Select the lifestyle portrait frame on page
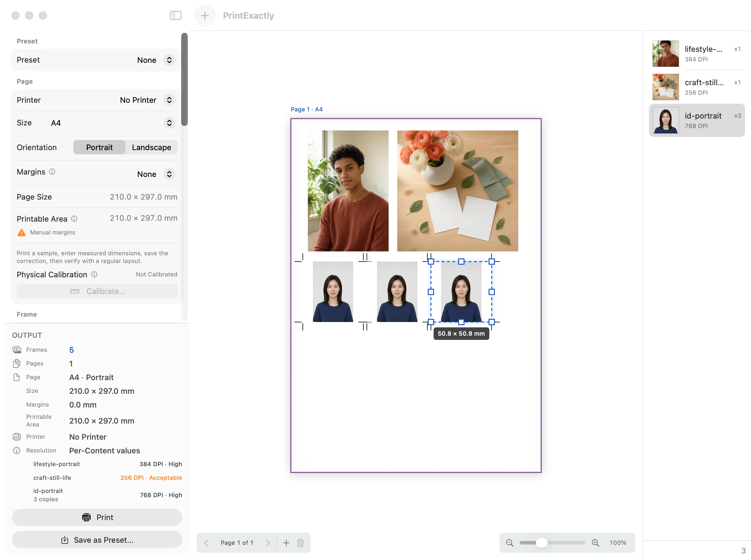This screenshot has width=751, height=560. [348, 191]
